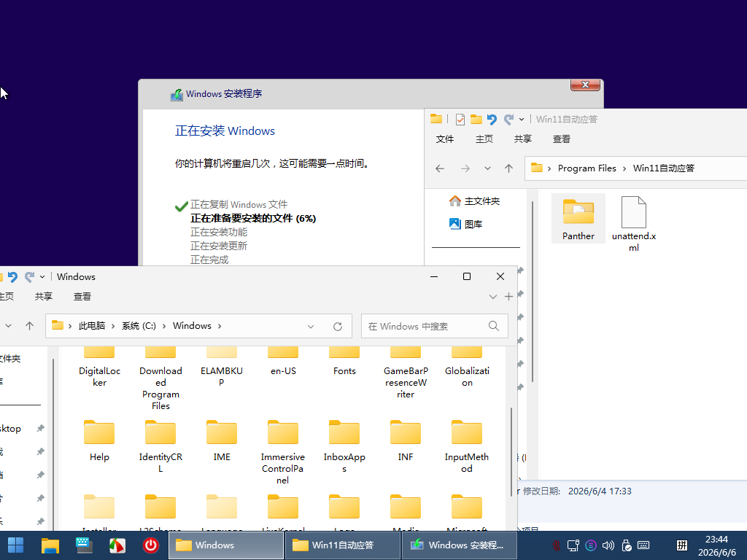Viewport: 747px width, 560px height.
Task: Click 系统 (C:) in the address breadcrumb
Action: coord(139,326)
